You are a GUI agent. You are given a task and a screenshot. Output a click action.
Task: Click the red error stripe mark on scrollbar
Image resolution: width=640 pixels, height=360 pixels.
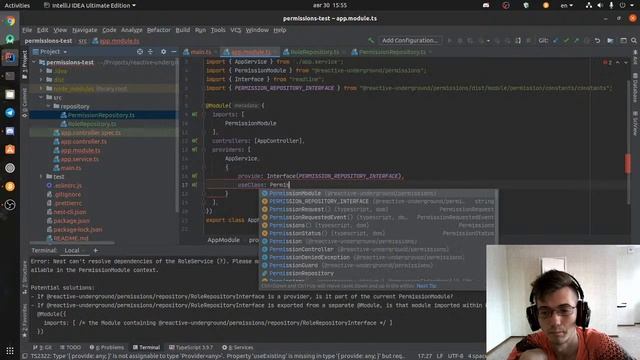627,163
